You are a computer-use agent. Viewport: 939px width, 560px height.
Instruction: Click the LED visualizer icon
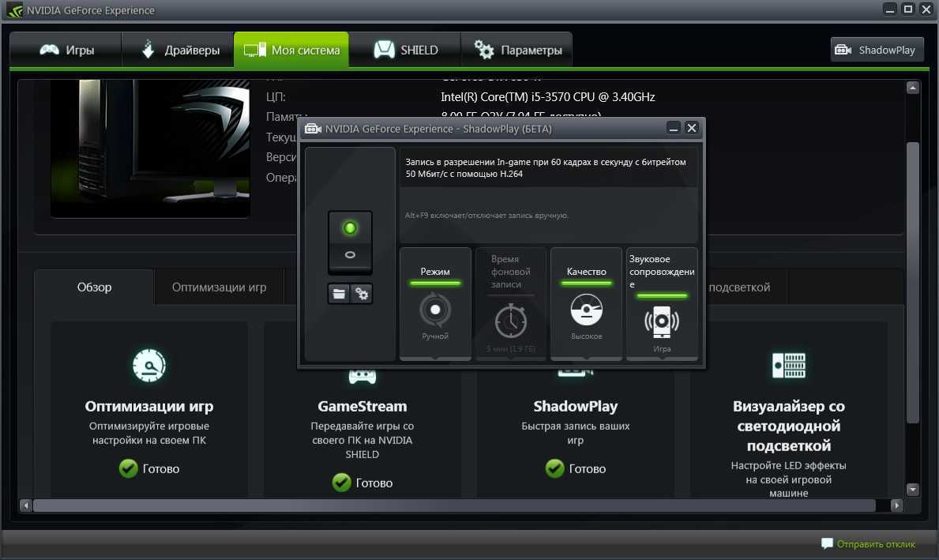789,366
